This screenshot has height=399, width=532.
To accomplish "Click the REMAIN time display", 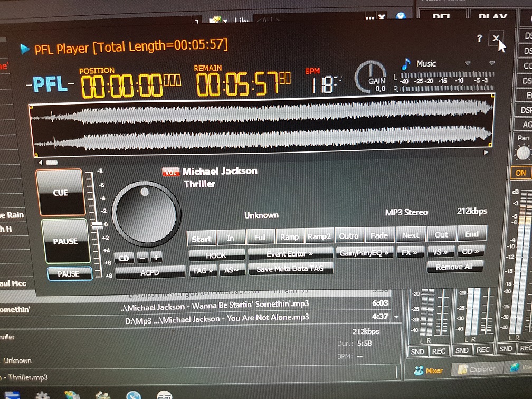I will [243, 83].
